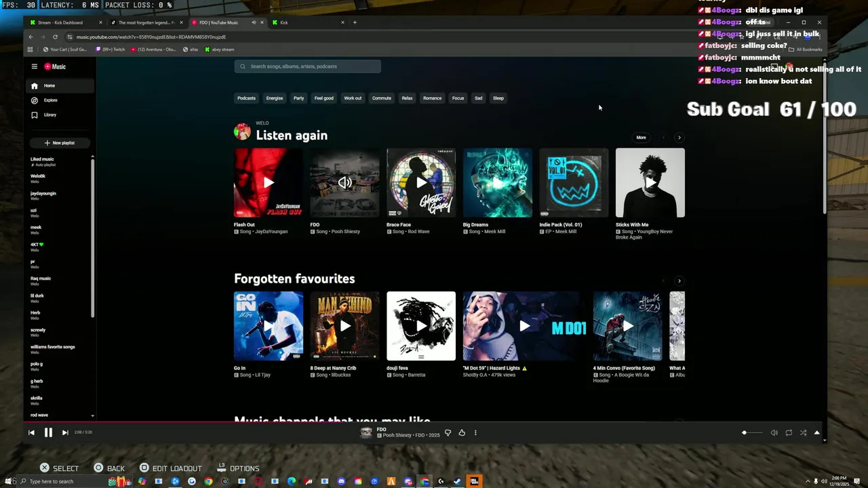
Task: Play Indie Pack (Vol. 01) cover
Action: [x=574, y=183]
